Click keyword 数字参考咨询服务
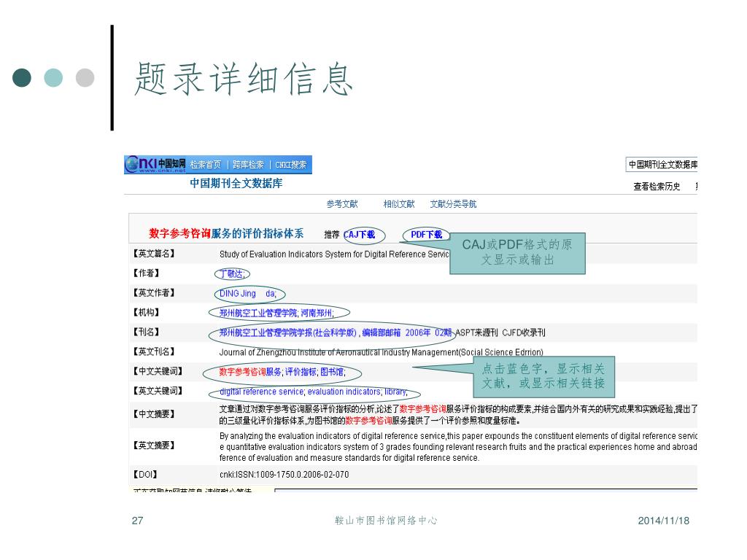The image size is (747, 560). tap(250, 372)
